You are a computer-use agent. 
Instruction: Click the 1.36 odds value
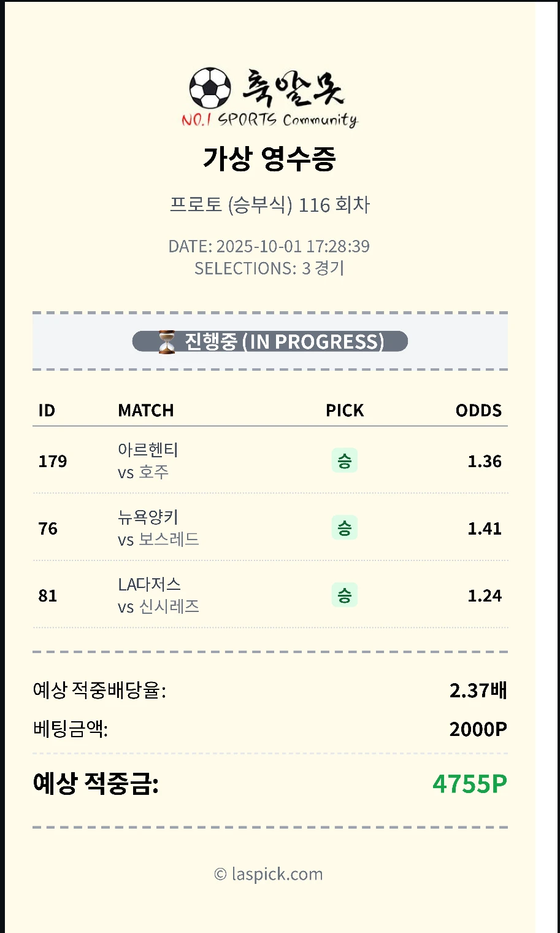point(485,461)
